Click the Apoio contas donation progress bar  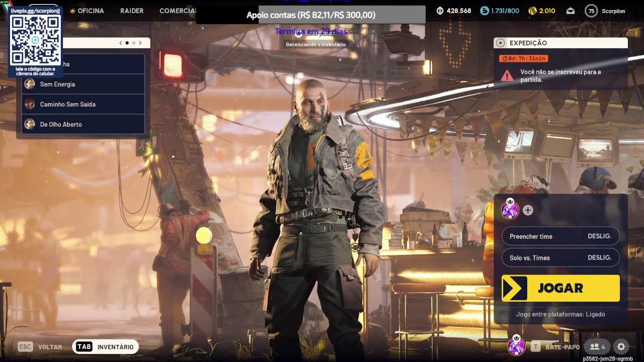[x=310, y=15]
